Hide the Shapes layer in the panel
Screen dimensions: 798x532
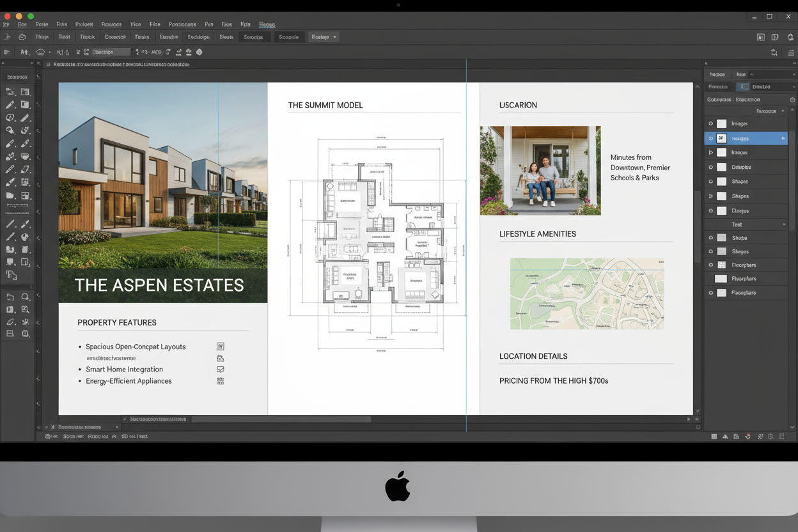[x=710, y=181]
